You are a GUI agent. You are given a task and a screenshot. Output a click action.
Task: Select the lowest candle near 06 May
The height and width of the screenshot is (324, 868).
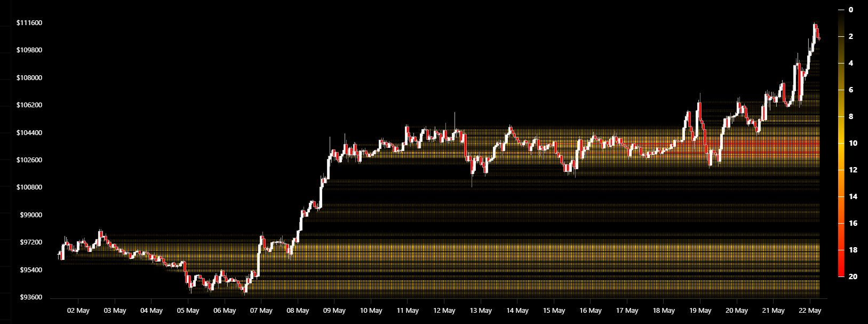tap(245, 289)
